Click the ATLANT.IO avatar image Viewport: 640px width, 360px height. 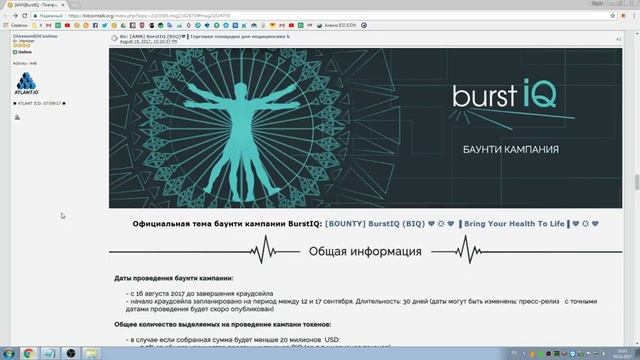27,84
